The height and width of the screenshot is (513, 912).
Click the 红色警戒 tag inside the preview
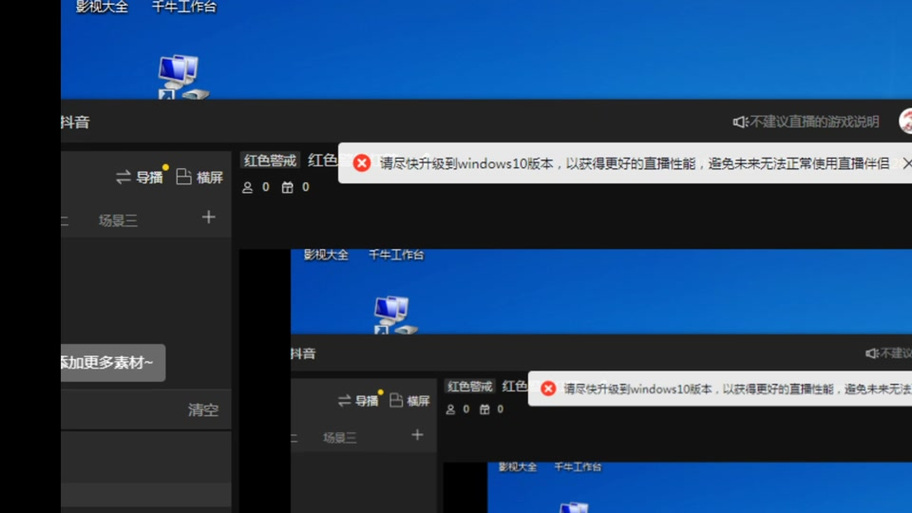coord(470,387)
